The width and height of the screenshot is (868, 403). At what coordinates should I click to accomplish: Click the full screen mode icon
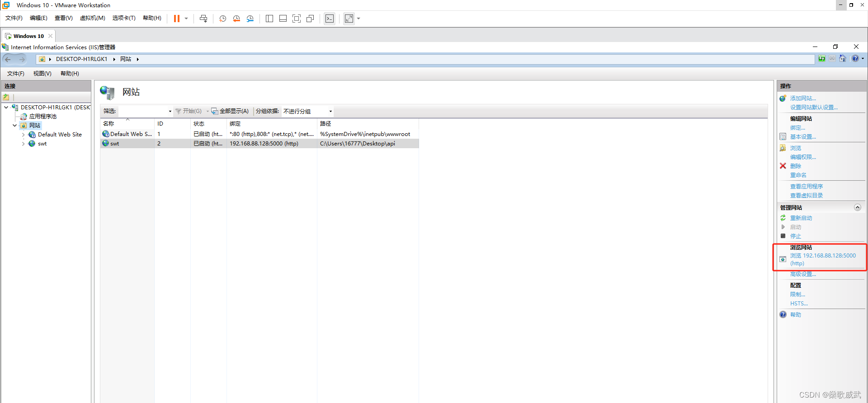297,19
